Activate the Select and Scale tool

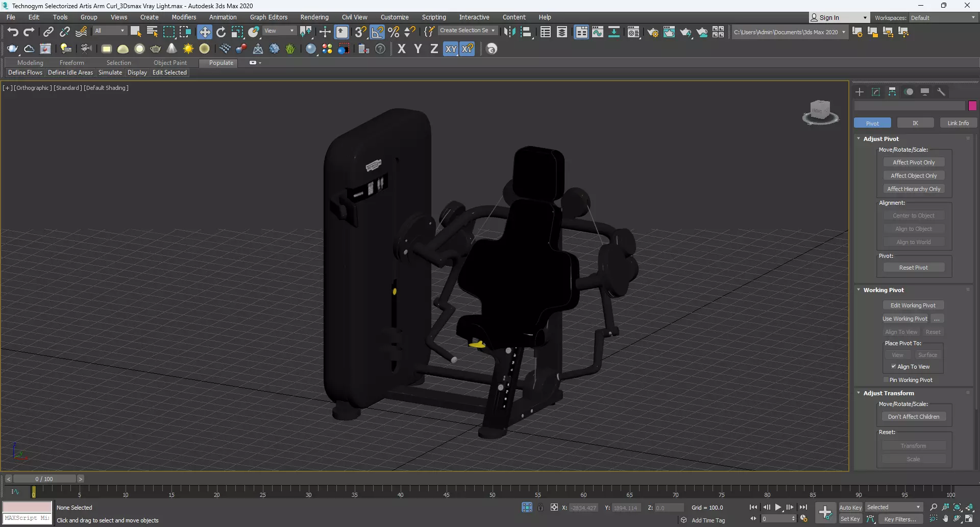pyautogui.click(x=237, y=32)
